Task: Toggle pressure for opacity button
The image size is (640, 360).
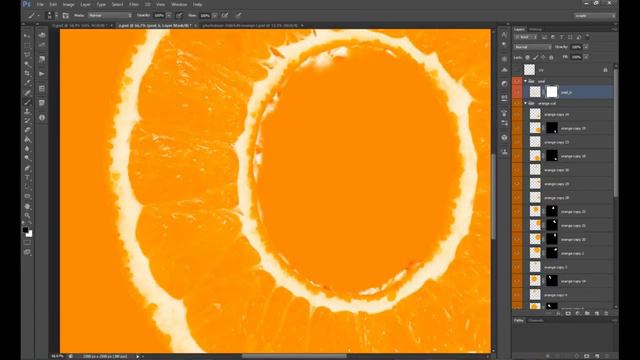Action: (x=179, y=16)
